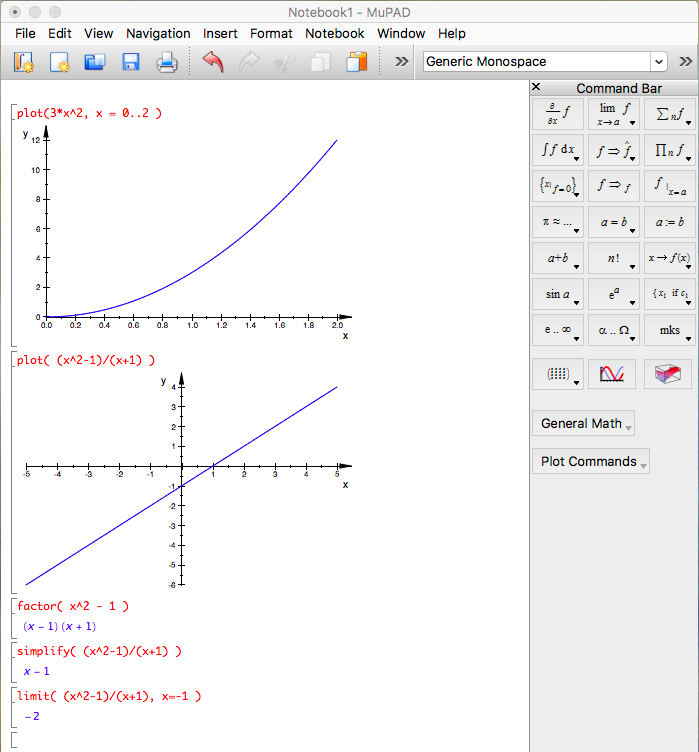This screenshot has height=752, width=699.
Task: Show hidden format toolbar items chevron
Action: pos(686,62)
